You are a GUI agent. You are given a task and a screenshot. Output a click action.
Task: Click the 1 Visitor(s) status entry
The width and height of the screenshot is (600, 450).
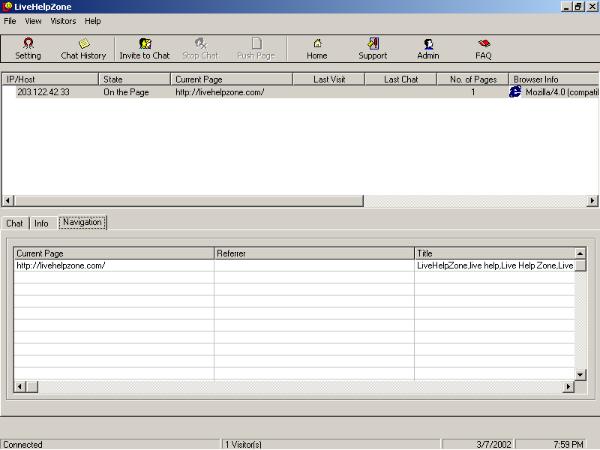(x=243, y=444)
